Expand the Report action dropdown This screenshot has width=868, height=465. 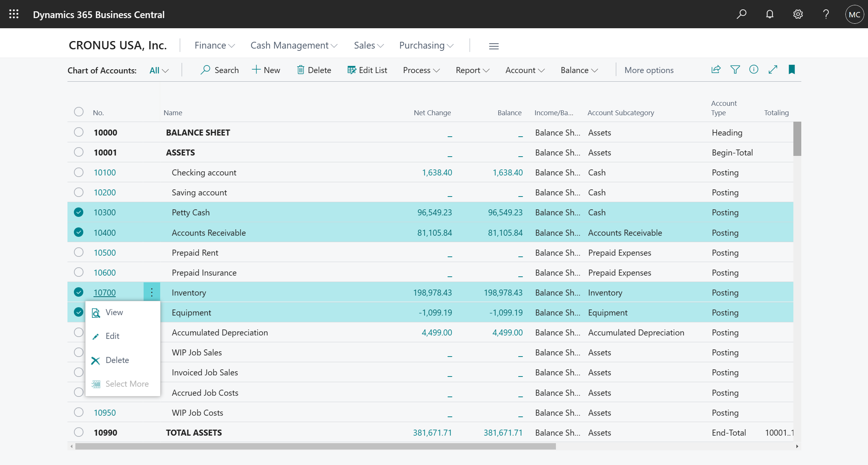click(472, 70)
